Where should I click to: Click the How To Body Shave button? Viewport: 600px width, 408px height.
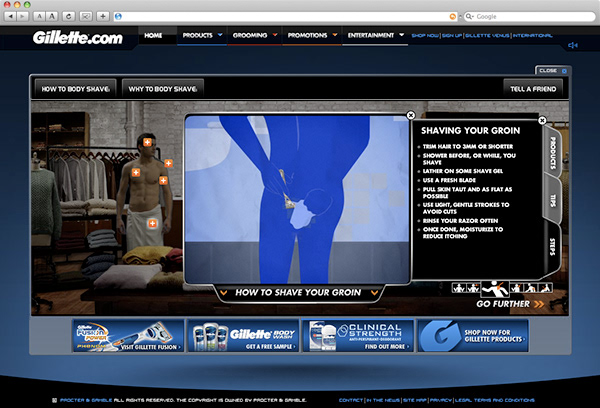pyautogui.click(x=75, y=89)
